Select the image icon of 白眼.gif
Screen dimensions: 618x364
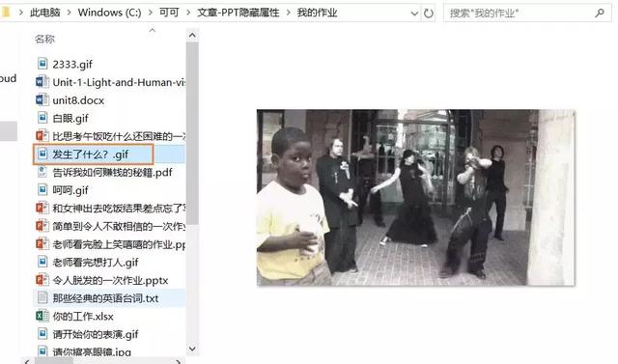pyautogui.click(x=42, y=118)
